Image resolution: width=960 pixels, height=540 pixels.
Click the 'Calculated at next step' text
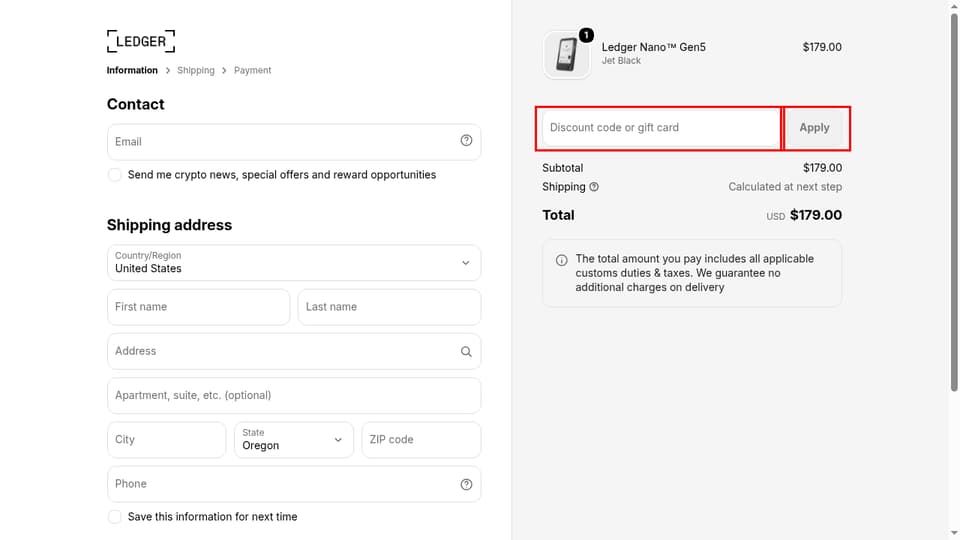coord(785,187)
